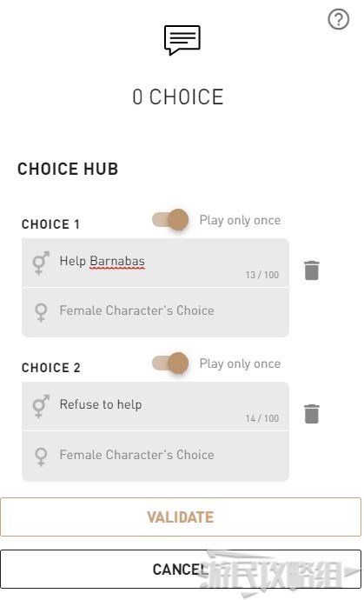Screen dimensions: 364x600
Task: Click the VALIDATE button
Action: point(181,517)
